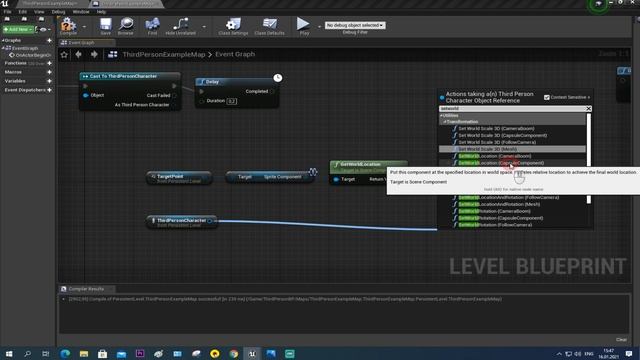Clear the compiler results log

point(621,340)
